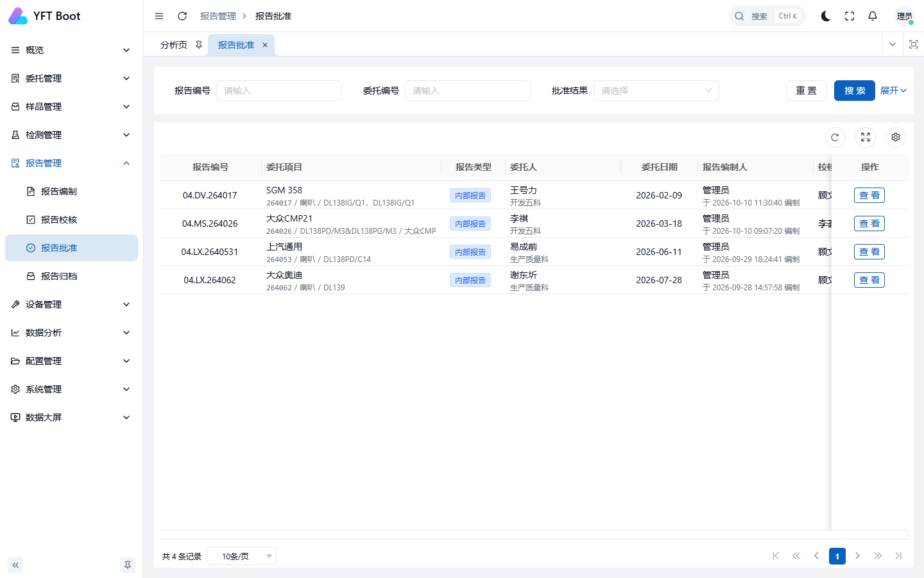Expand more filters with 展开

click(893, 91)
